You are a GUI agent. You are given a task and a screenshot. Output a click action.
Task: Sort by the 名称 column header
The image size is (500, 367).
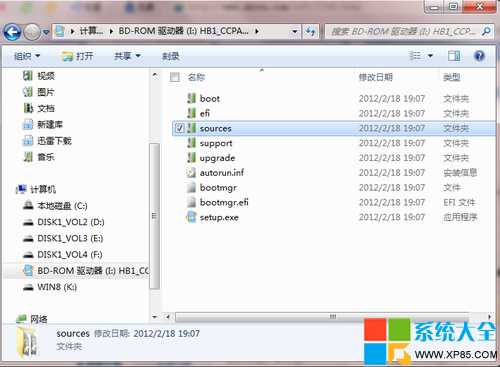coord(196,77)
